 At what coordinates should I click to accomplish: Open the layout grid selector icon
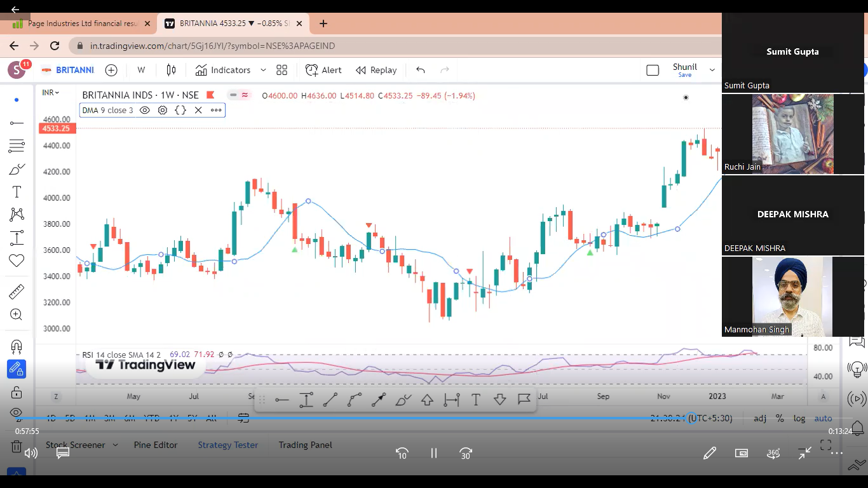coord(282,70)
